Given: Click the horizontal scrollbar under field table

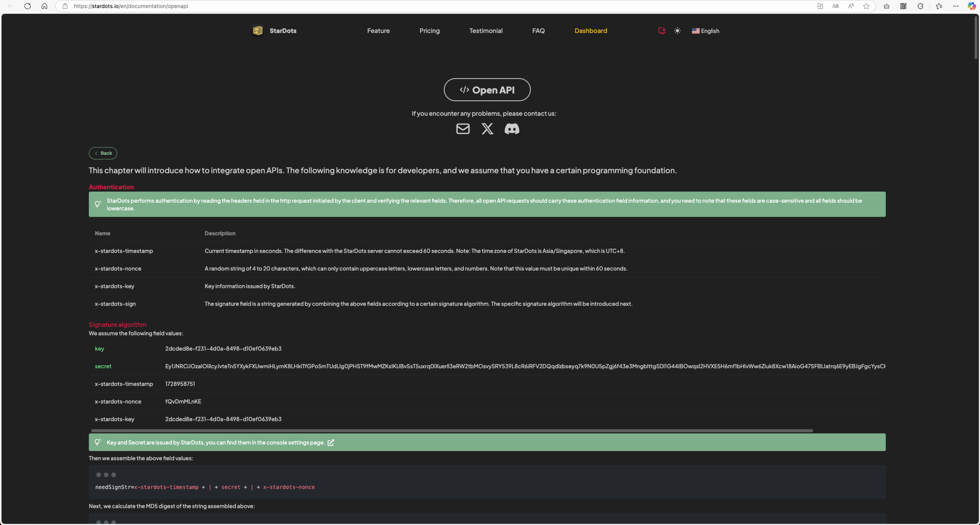Looking at the screenshot, I should pyautogui.click(x=452, y=431).
